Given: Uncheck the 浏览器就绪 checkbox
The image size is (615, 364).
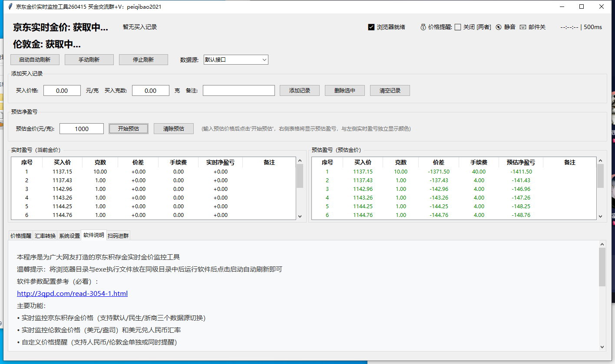Looking at the screenshot, I should 371,26.
